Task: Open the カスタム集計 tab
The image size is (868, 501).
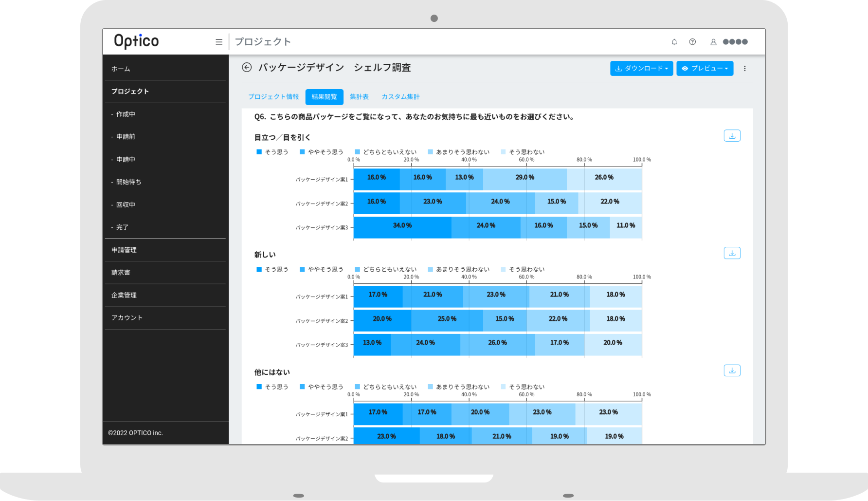Action: click(x=400, y=97)
